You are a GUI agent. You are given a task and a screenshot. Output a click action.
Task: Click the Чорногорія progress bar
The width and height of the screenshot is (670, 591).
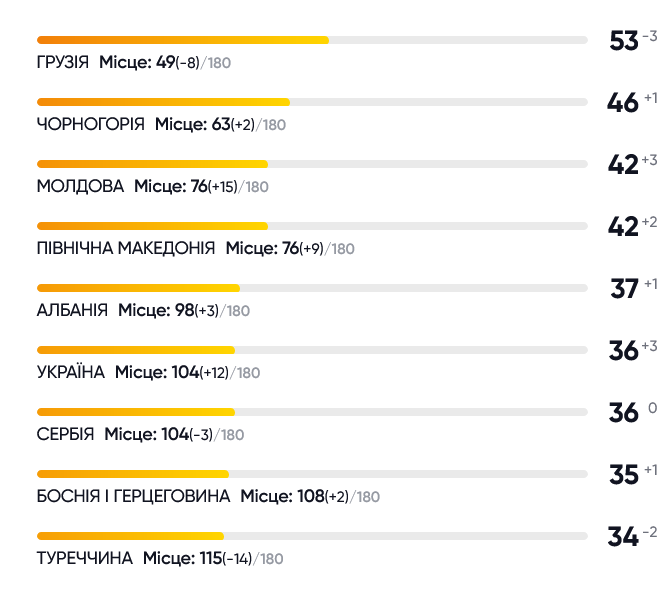tap(312, 102)
